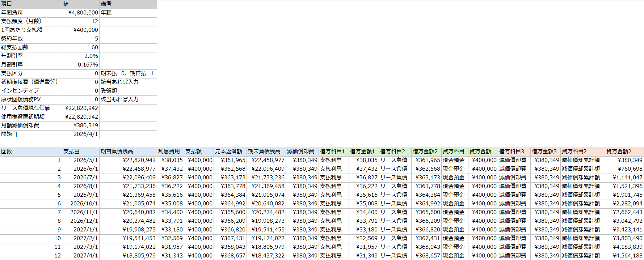Screen dimensions: 644x260
Task: Select the 年間賃料 value cell ¥4,800,000
Action: 81,13
